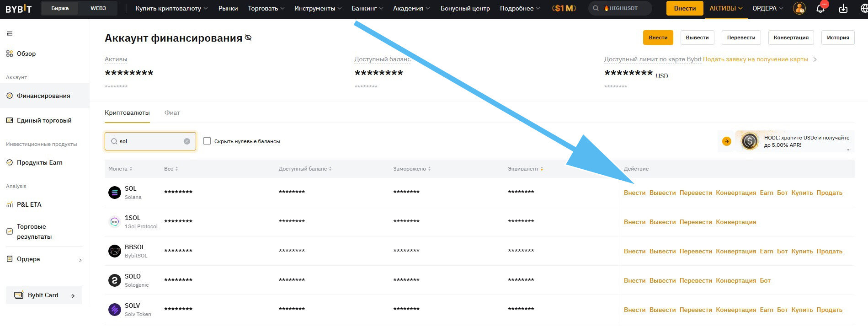868x327 pixels.
Task: Open the Bybit Card sidebar item
Action: (x=44, y=295)
